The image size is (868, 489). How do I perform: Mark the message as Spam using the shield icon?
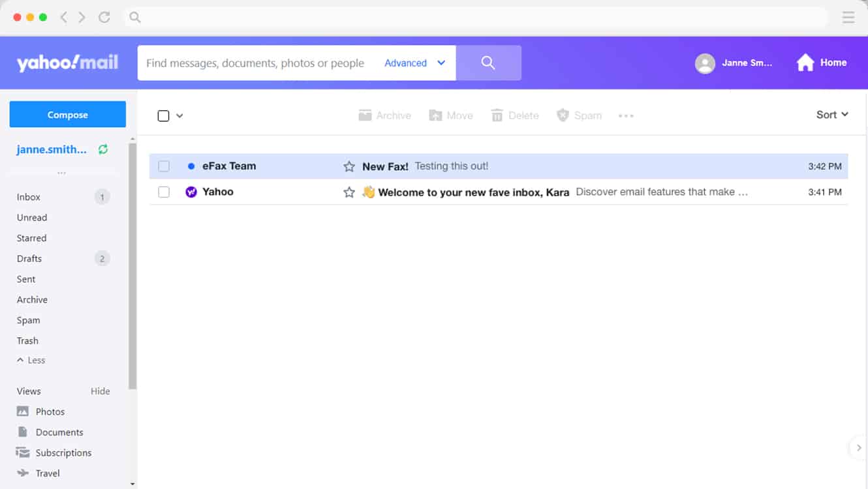point(562,115)
